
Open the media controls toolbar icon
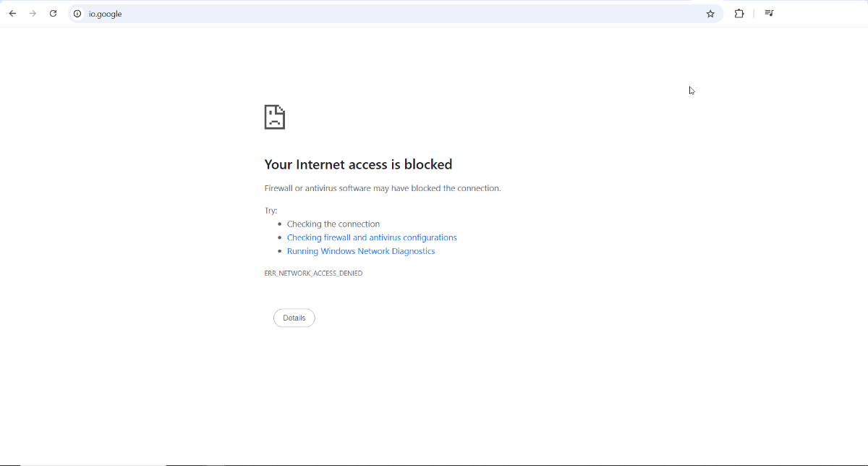point(770,14)
